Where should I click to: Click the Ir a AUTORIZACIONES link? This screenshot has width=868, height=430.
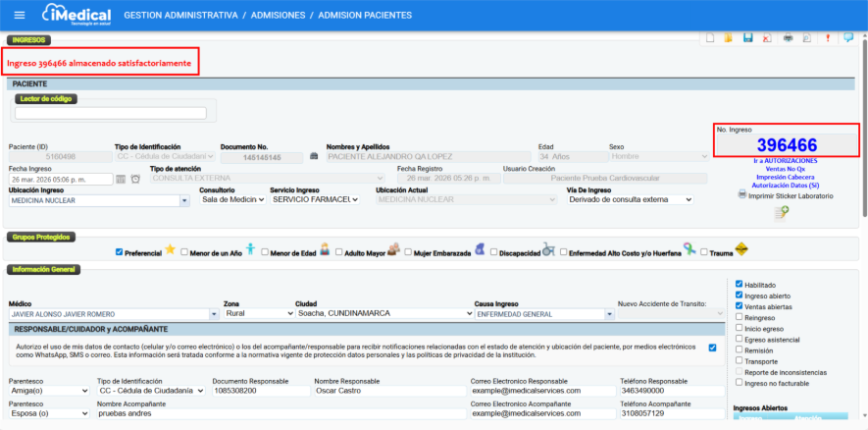(786, 160)
